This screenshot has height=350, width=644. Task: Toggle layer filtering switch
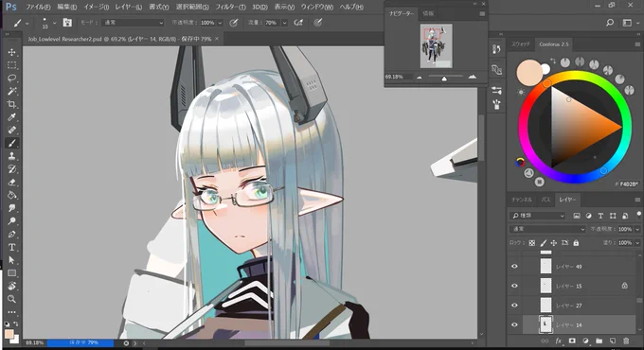[638, 215]
